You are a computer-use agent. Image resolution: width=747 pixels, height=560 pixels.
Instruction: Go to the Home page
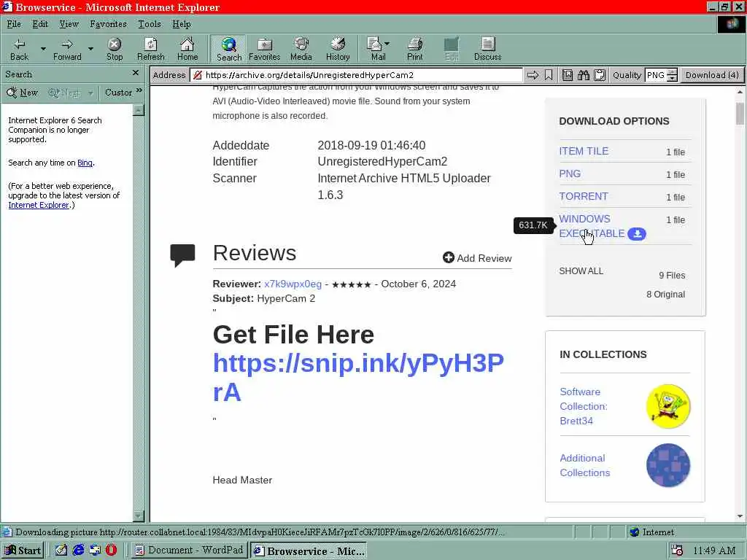(187, 50)
